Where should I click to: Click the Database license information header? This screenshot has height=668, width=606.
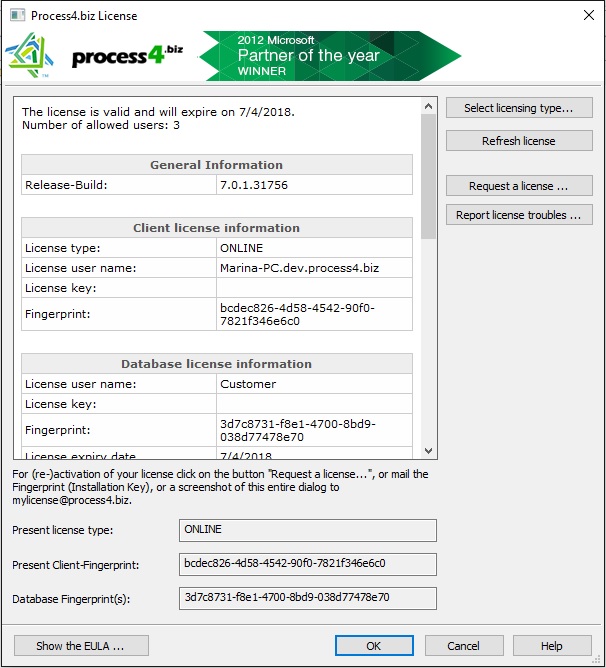tap(216, 364)
